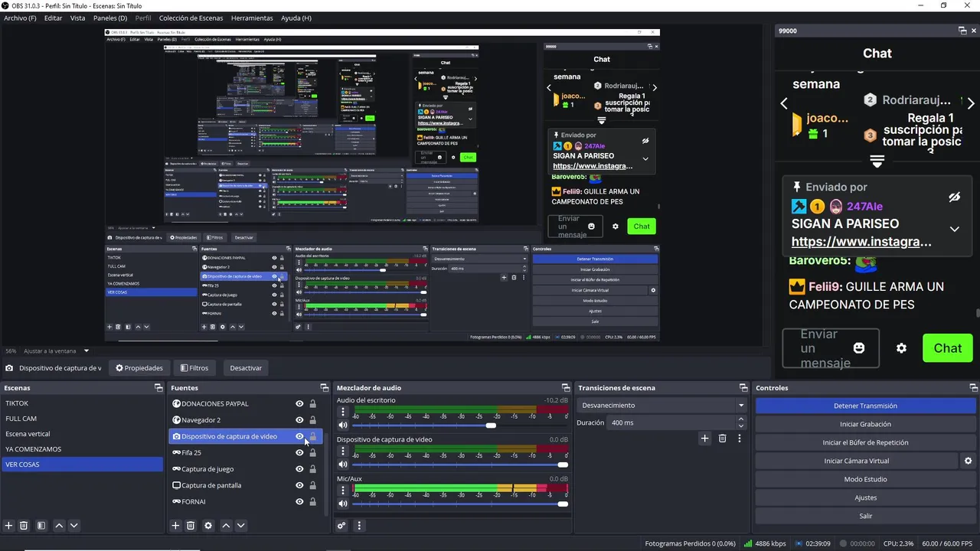Image resolution: width=980 pixels, height=551 pixels.
Task: Open scene filters icon in Escenas panel
Action: pyautogui.click(x=41, y=526)
